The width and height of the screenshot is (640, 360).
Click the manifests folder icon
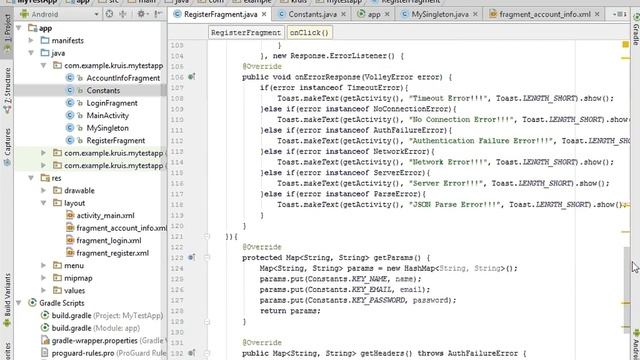pyautogui.click(x=45, y=40)
